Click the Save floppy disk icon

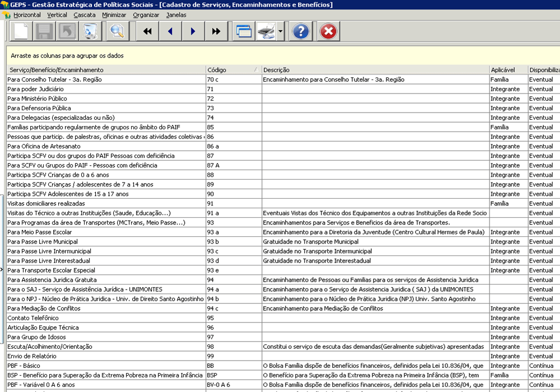[x=44, y=31]
